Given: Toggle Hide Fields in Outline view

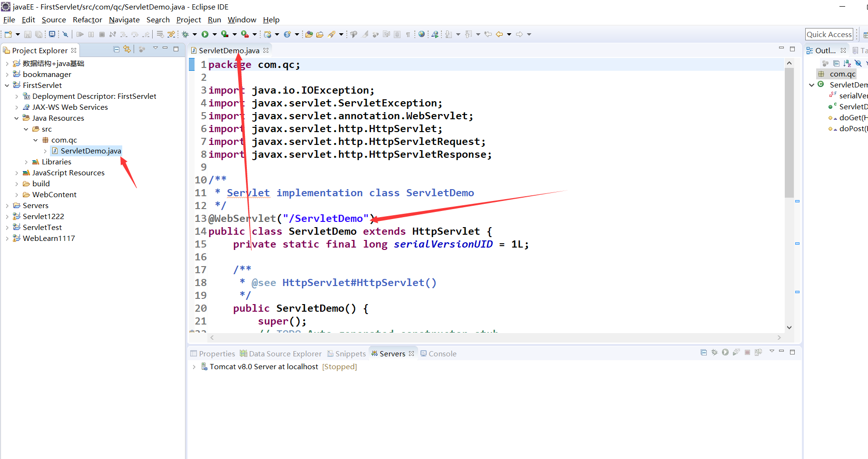Looking at the screenshot, I should 858,63.
